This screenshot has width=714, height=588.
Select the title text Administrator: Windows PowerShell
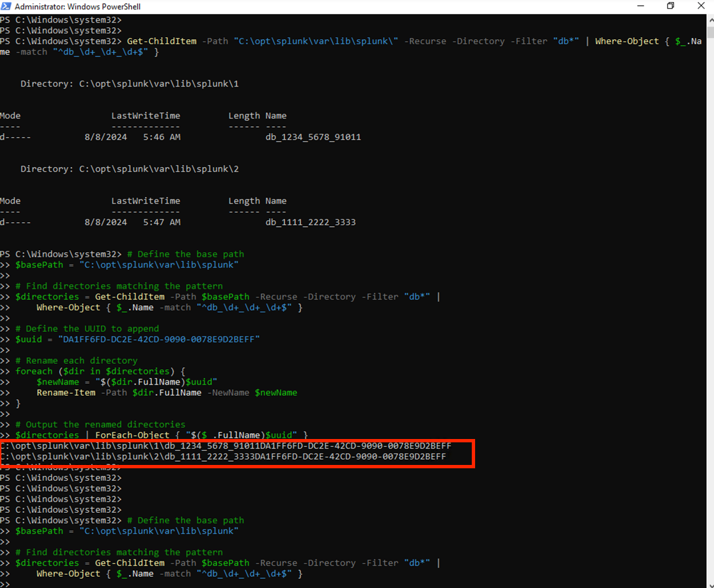pos(79,6)
